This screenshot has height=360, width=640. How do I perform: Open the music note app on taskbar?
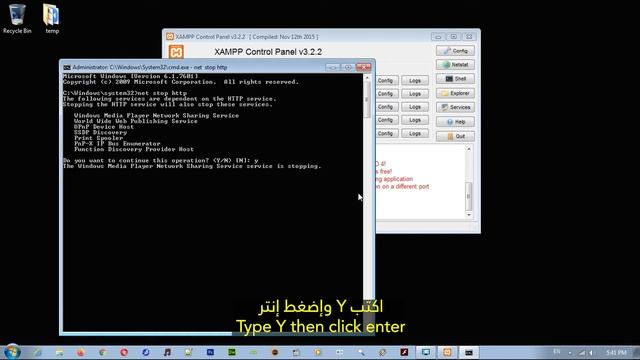point(167,352)
